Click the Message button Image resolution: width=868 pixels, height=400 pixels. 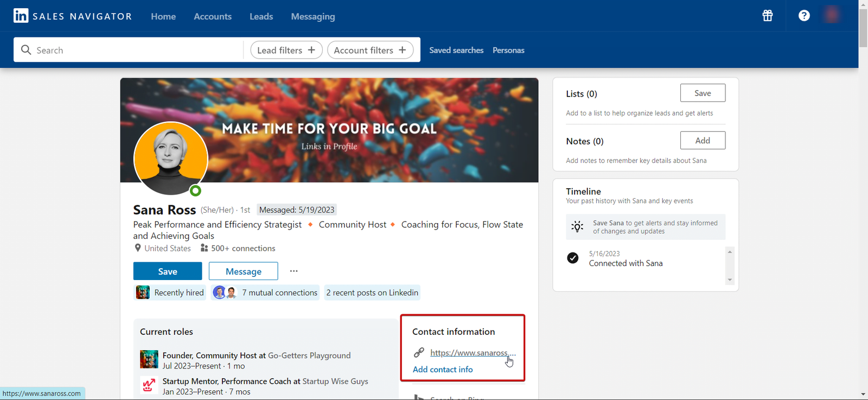(x=244, y=271)
